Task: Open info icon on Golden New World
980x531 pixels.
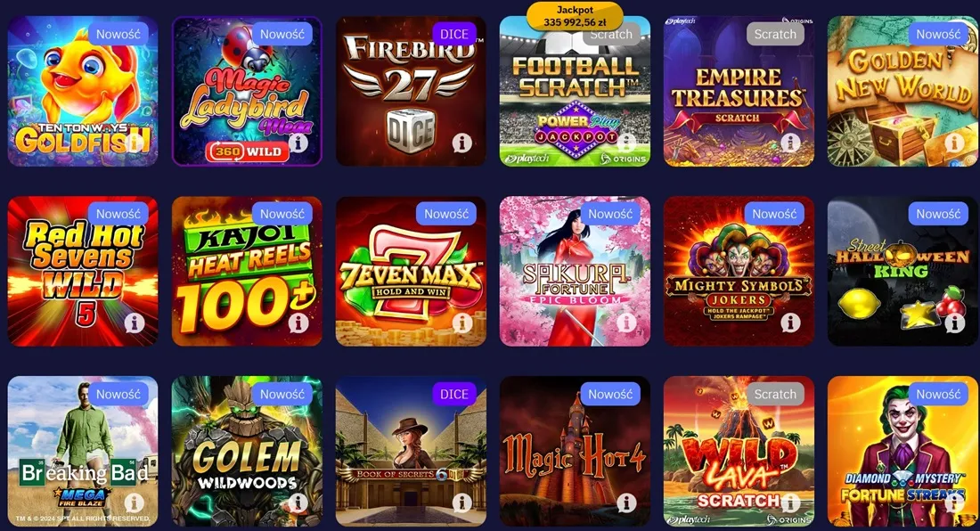Action: (x=954, y=143)
